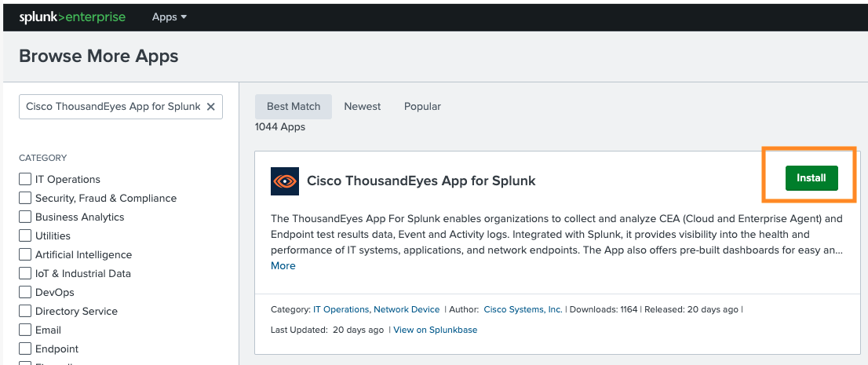Select the Utilities category checkbox

pyautogui.click(x=25, y=236)
